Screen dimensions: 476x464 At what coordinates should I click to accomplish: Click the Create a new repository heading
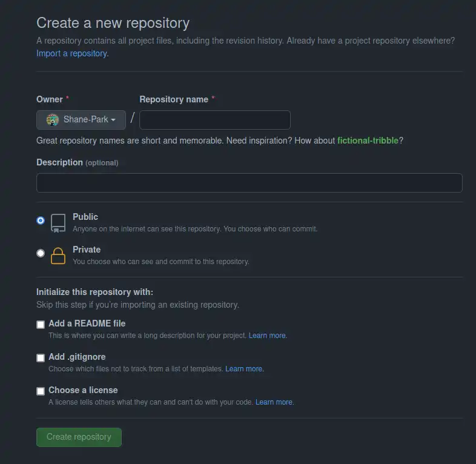[x=113, y=23]
